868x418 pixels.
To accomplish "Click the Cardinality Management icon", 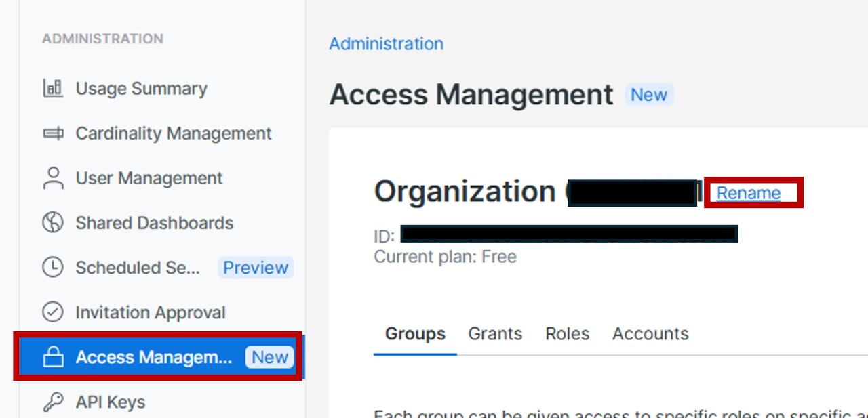I will click(x=53, y=133).
